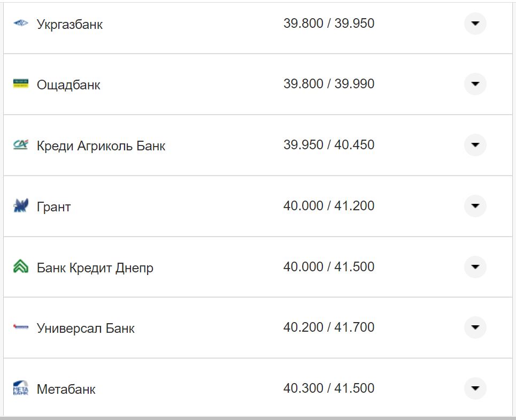
Task: Click the Укргазбанк logo icon
Action: (x=19, y=24)
